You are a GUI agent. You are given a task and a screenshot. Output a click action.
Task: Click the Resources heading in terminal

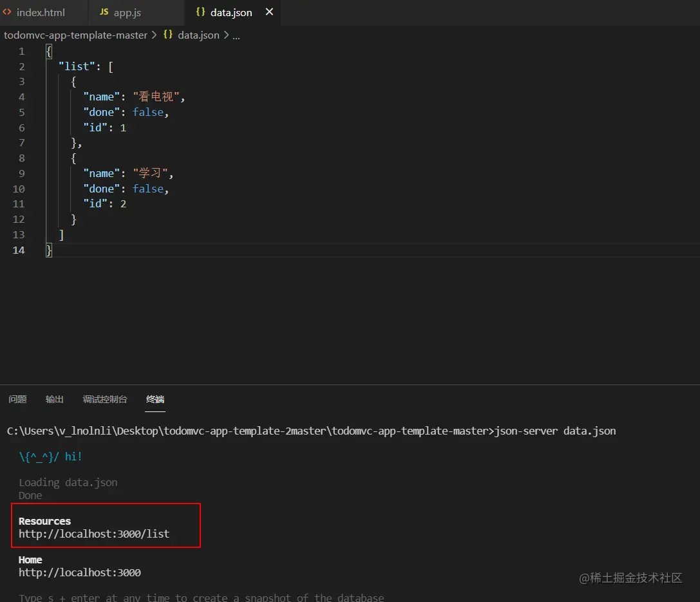click(44, 521)
